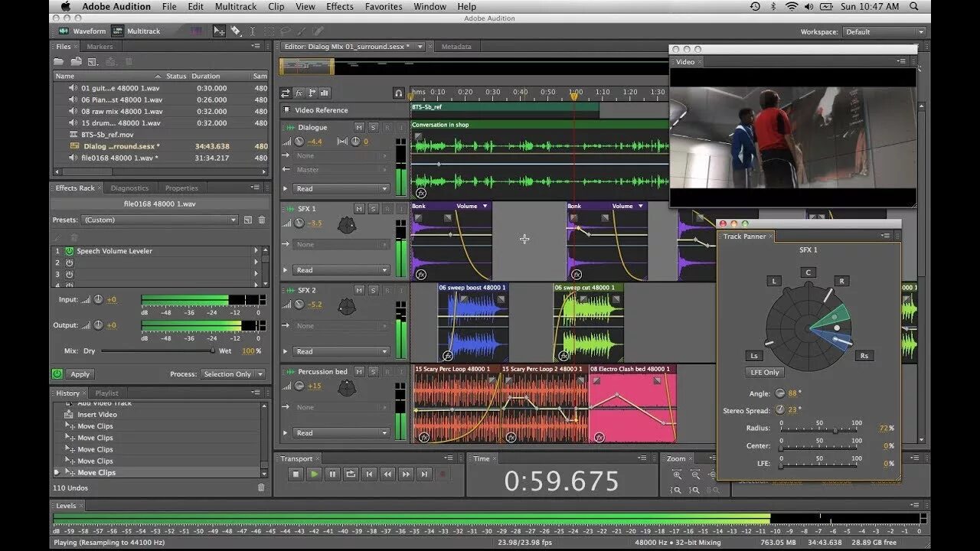Solo the Dialogue track
The width and height of the screenshot is (980, 551).
(x=373, y=127)
